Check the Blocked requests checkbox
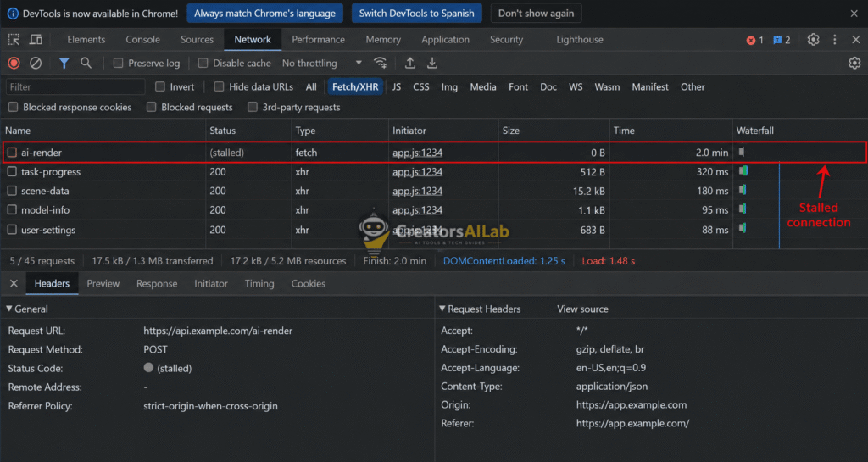 [151, 107]
